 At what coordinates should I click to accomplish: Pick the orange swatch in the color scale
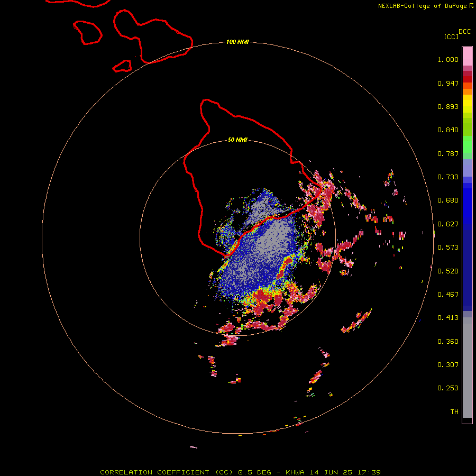point(467,91)
